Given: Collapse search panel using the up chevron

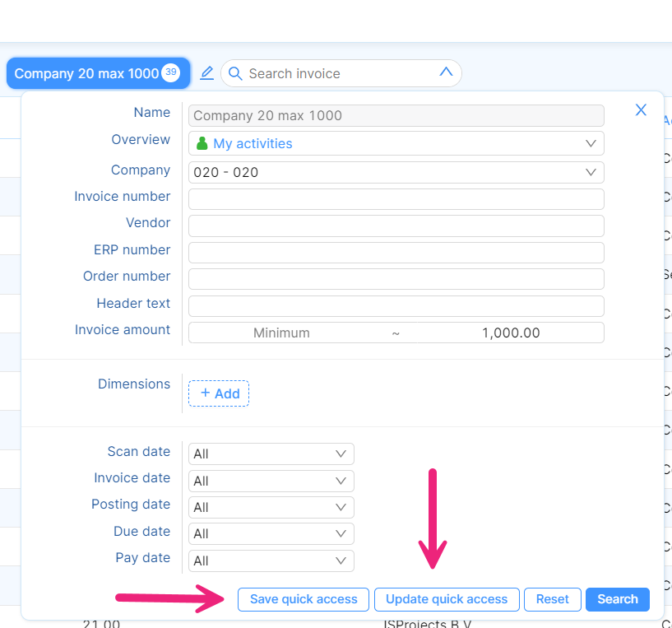Looking at the screenshot, I should point(446,72).
